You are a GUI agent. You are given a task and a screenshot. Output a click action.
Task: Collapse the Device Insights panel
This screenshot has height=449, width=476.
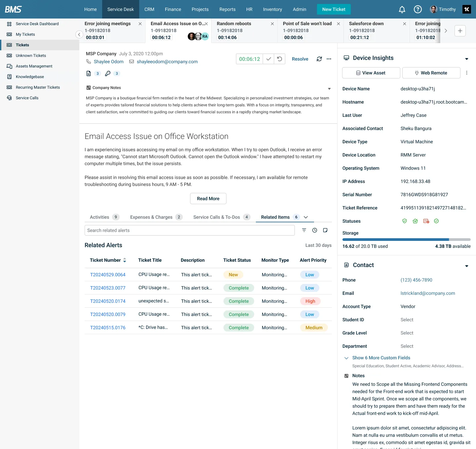pyautogui.click(x=467, y=59)
